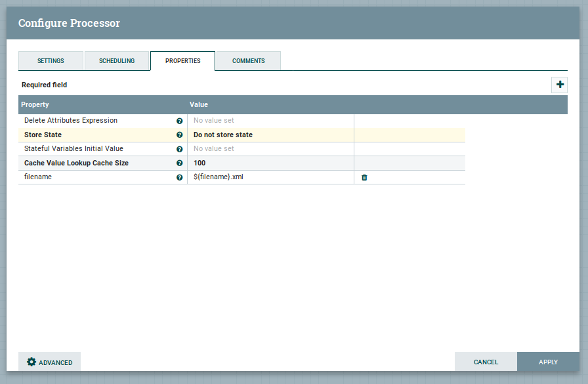Viewport: 588px width, 384px height.
Task: Click help icon beside filename property
Action: click(x=179, y=177)
